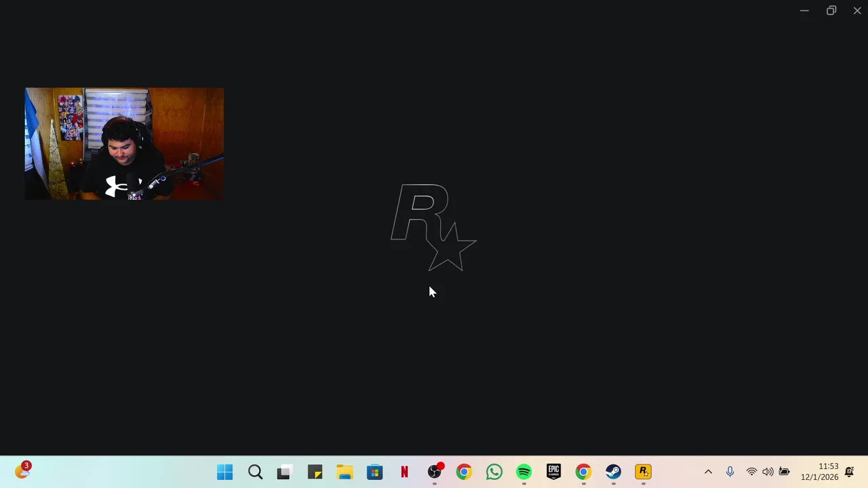868x488 pixels.
Task: Restore down the Rockstar launcher window
Action: point(831,11)
